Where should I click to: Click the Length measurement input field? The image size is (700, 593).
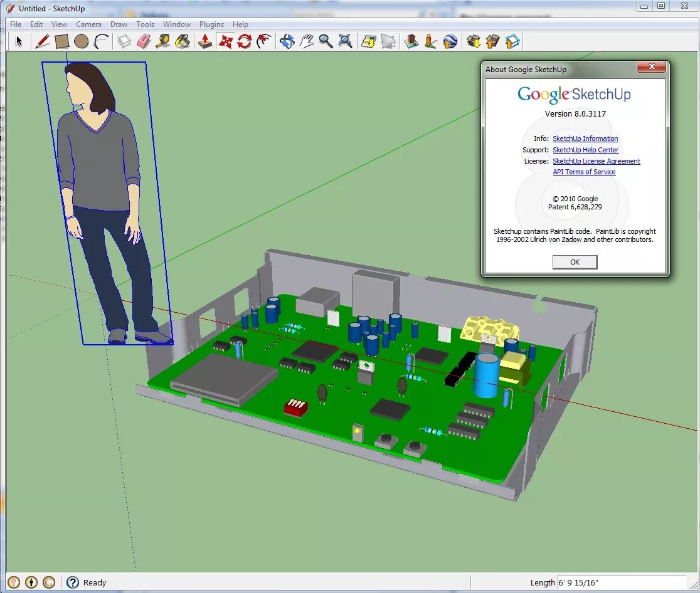coord(622,582)
